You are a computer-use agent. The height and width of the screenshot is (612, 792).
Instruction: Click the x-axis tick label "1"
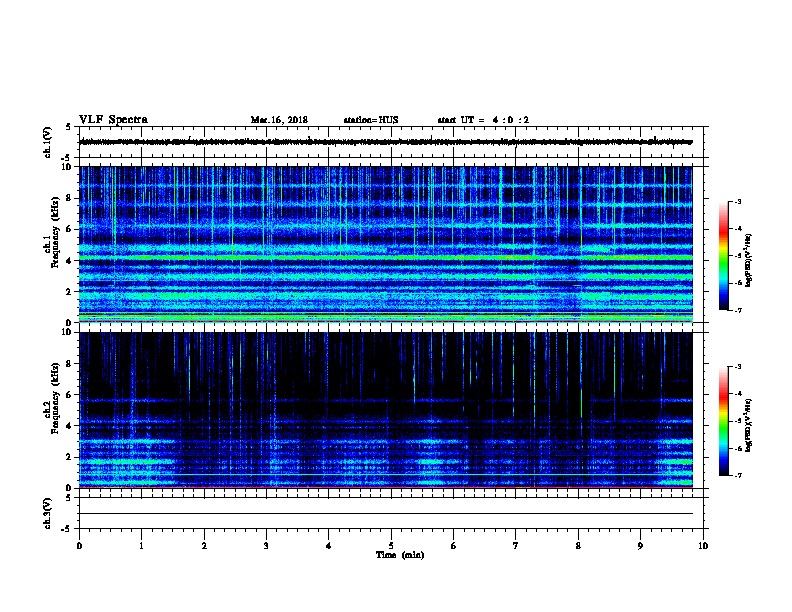(x=141, y=546)
